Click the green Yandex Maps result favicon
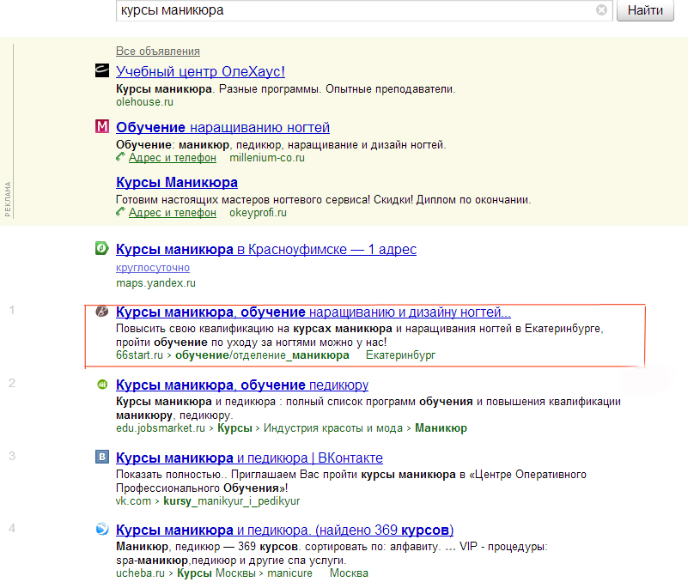The image size is (700, 588). 102,249
